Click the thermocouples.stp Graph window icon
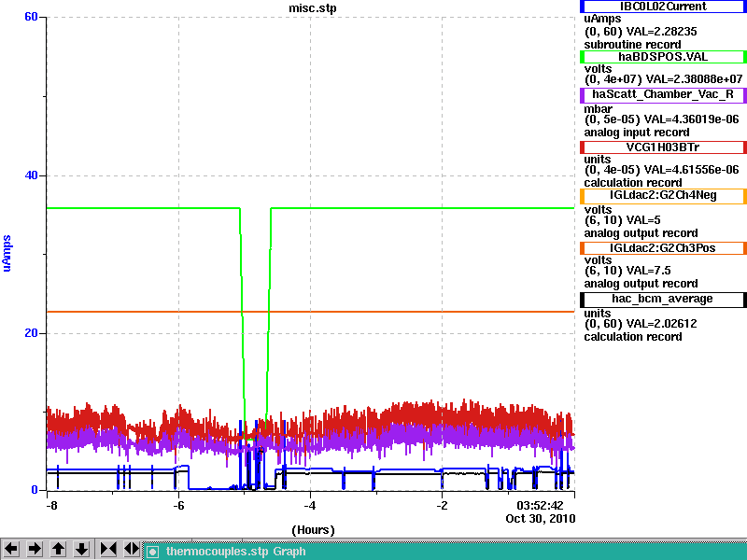The width and height of the screenshot is (747, 560). click(x=152, y=552)
